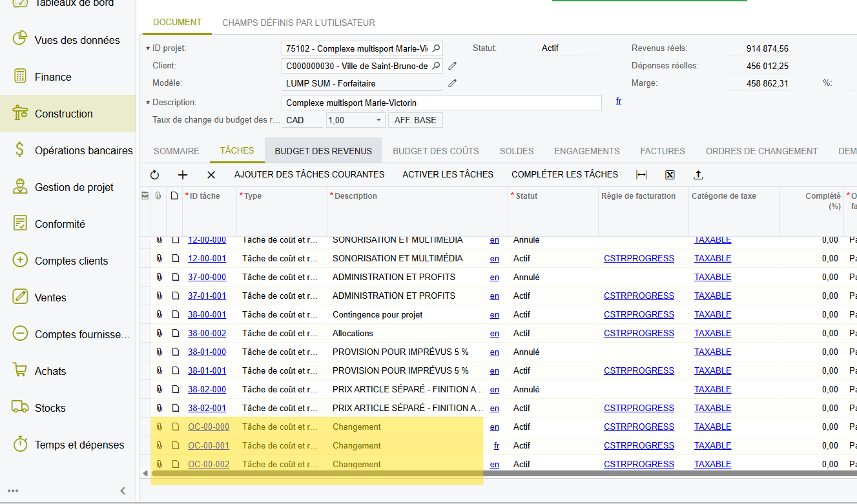
Task: Collapse the left navigation sidebar
Action: [x=123, y=490]
